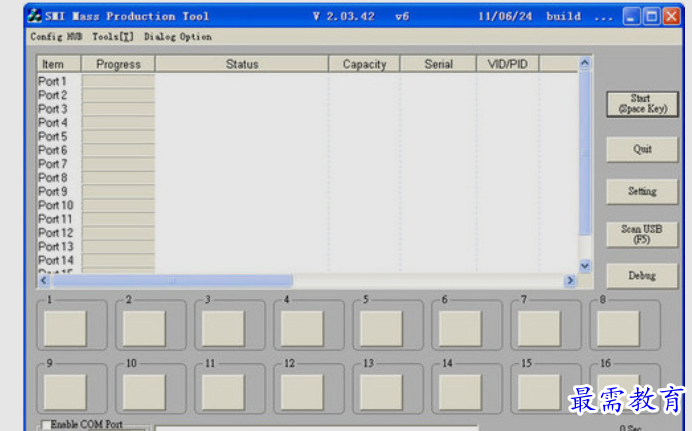The image size is (692, 431).
Task: Select port slot 4 box
Action: coord(302,328)
